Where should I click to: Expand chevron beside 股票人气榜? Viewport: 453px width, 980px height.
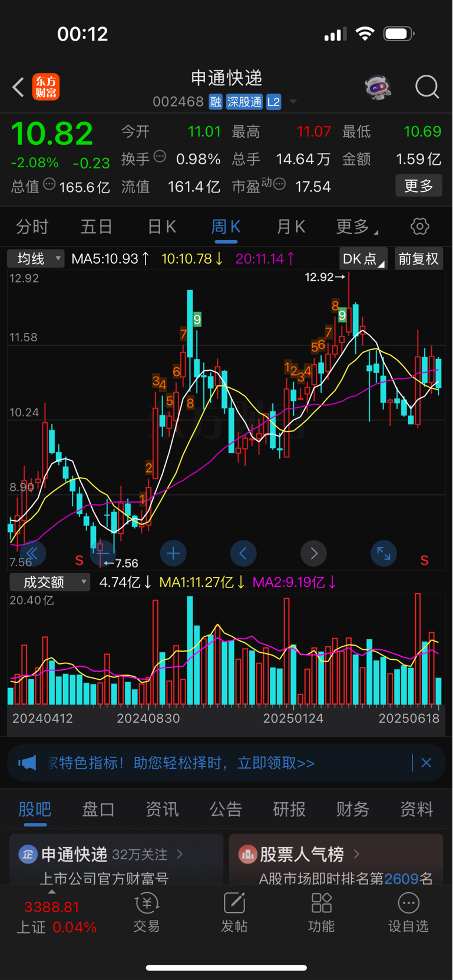coord(356,853)
